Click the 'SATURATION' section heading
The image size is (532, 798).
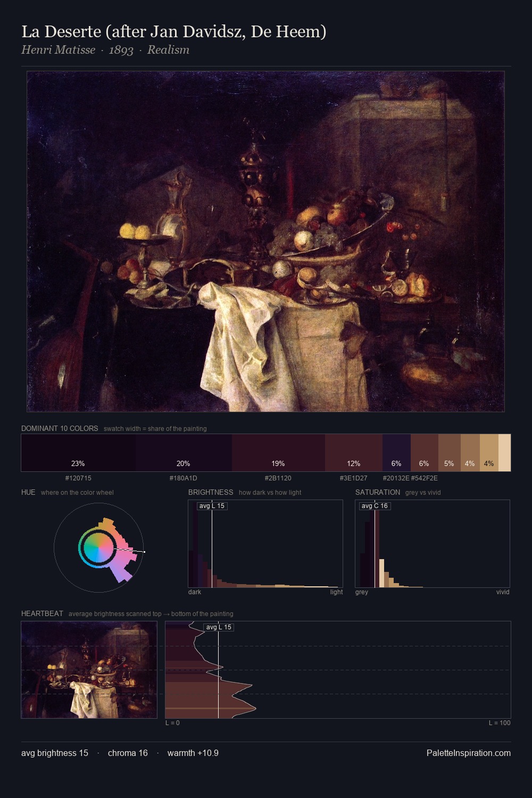coord(378,492)
